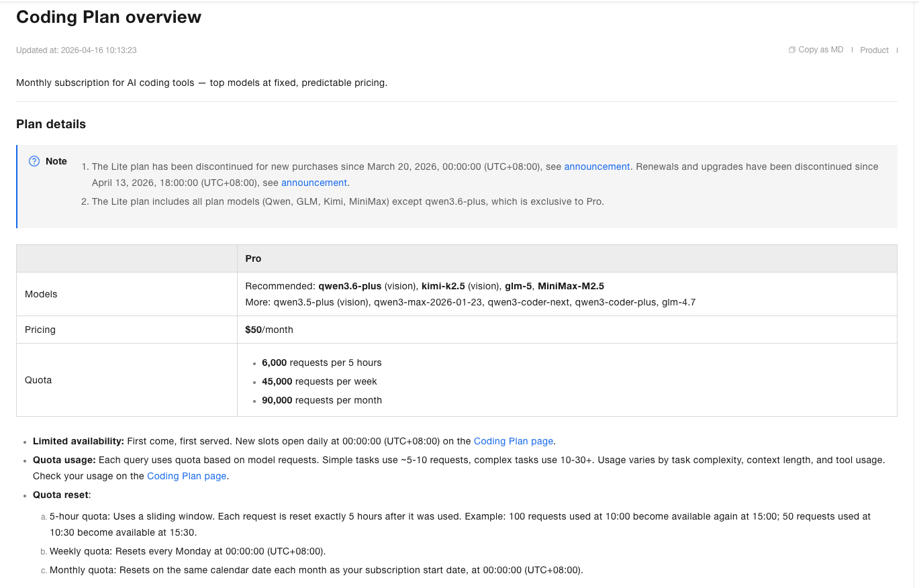The height and width of the screenshot is (588, 919).
Task: Click the Models row label
Action: click(41, 294)
